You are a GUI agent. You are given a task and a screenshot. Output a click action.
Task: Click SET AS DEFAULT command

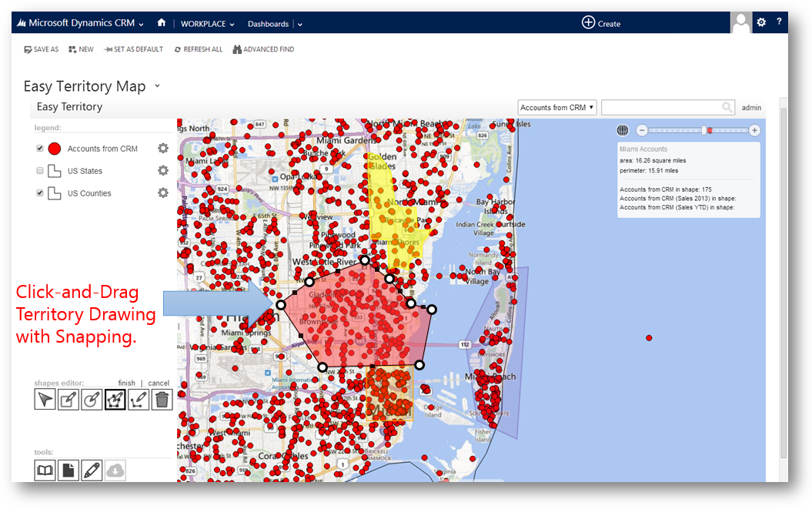134,49
